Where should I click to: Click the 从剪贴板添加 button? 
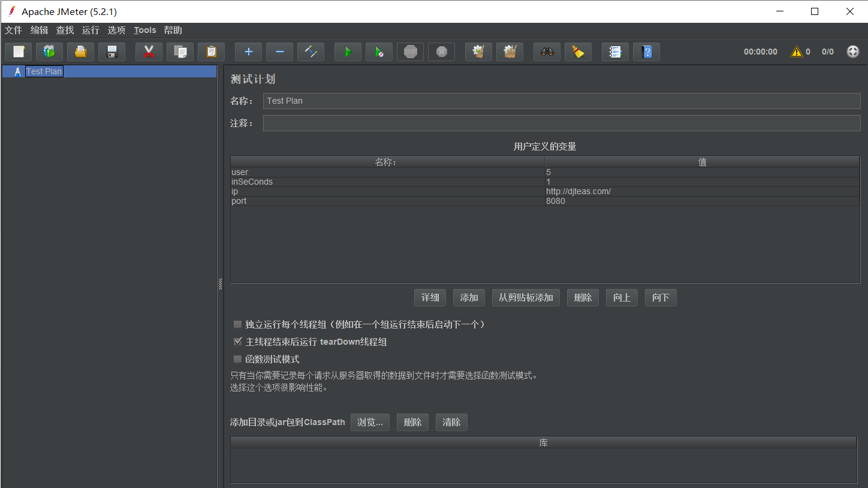tap(526, 297)
